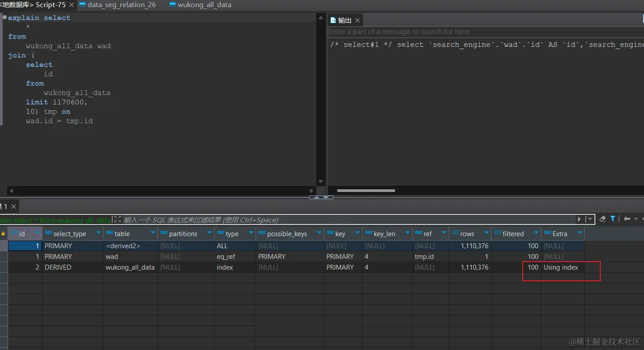Select the 'wukong_all_data' cell in DERIVED row
This screenshot has height=350, width=644.
(130, 267)
